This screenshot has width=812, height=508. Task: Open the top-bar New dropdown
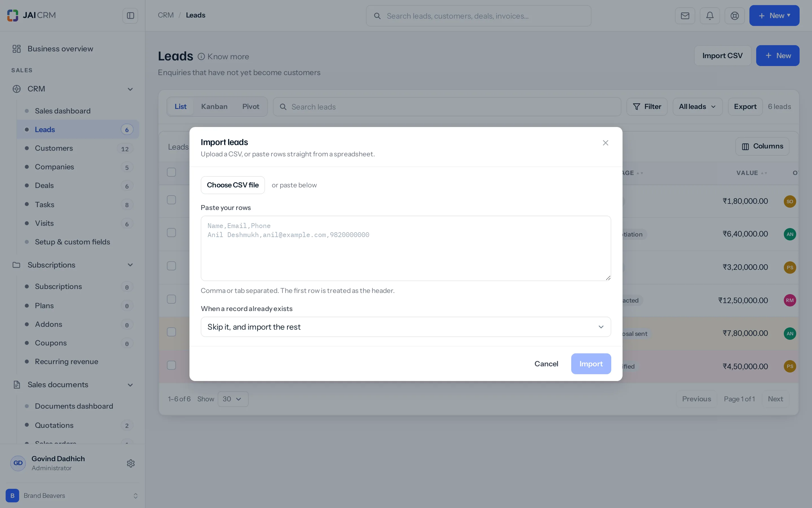tap(774, 16)
